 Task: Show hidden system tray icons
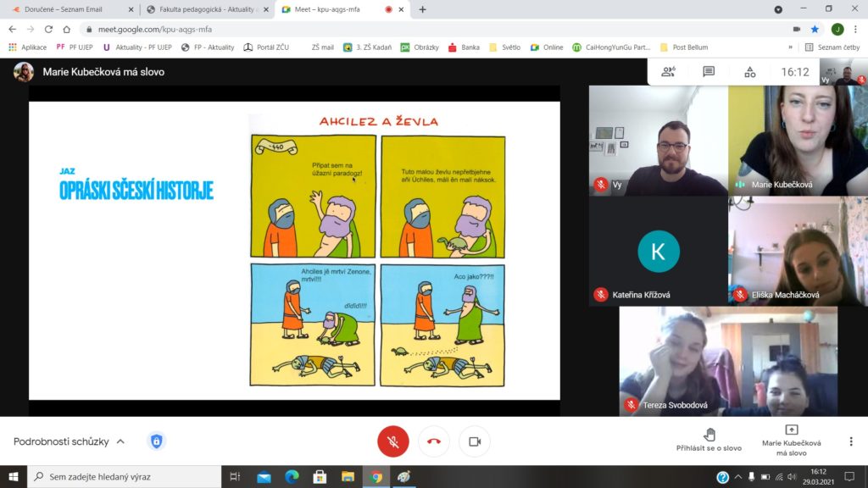(738, 476)
